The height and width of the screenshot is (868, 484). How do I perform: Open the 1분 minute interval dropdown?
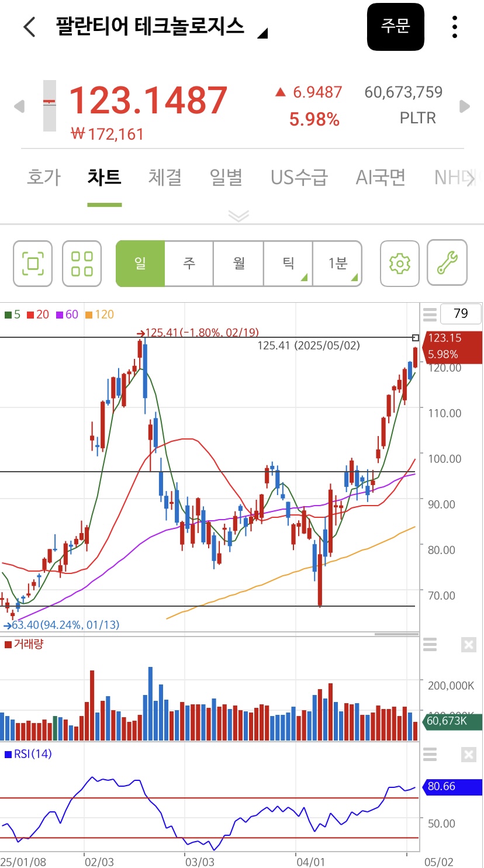(x=338, y=264)
